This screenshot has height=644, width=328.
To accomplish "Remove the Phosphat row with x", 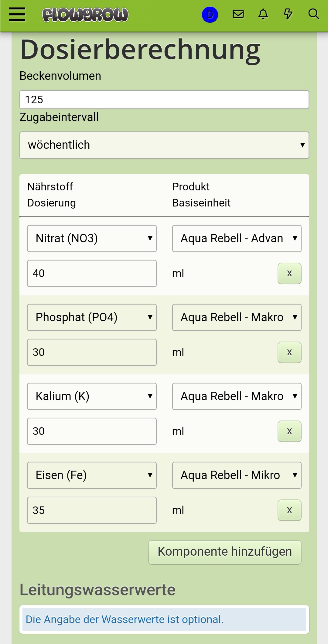I will tap(289, 352).
